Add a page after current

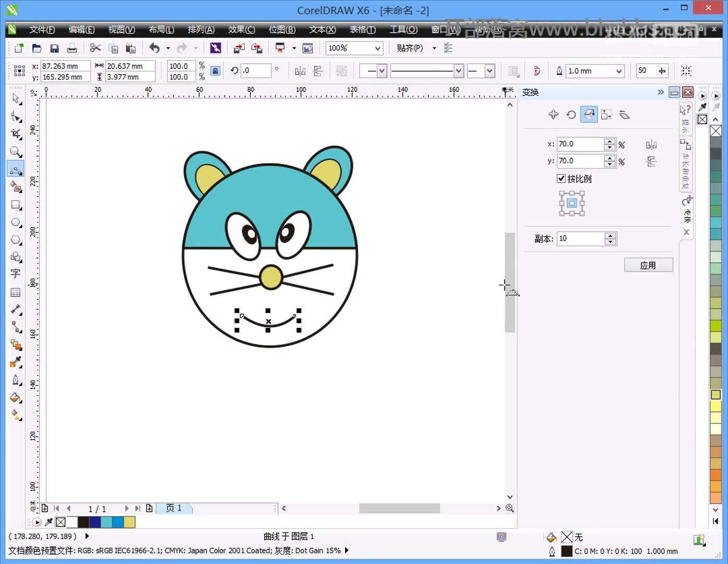click(x=149, y=508)
